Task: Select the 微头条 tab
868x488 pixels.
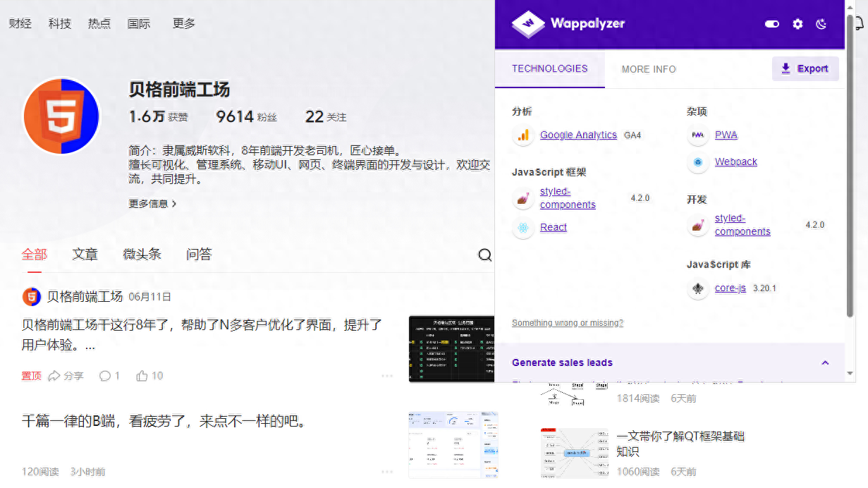Action: 142,255
